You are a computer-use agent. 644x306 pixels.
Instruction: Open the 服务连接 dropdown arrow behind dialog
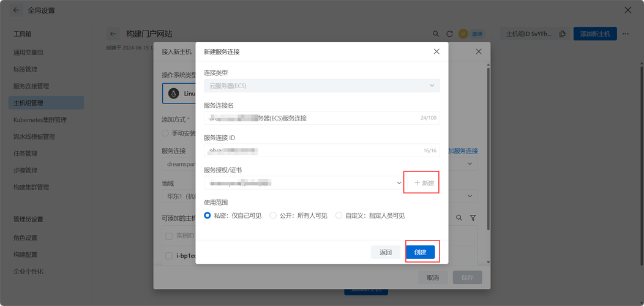tap(470, 164)
